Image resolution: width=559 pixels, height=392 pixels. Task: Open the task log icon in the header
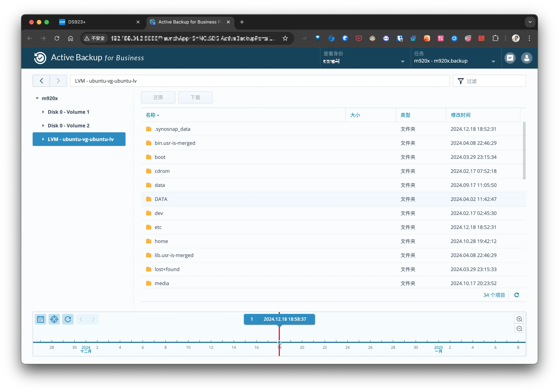[x=510, y=58]
